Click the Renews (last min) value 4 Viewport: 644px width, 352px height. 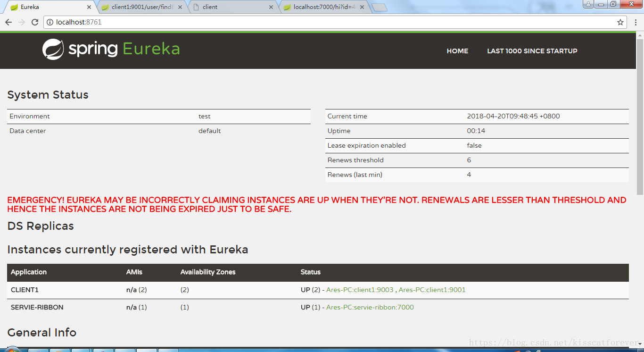469,175
